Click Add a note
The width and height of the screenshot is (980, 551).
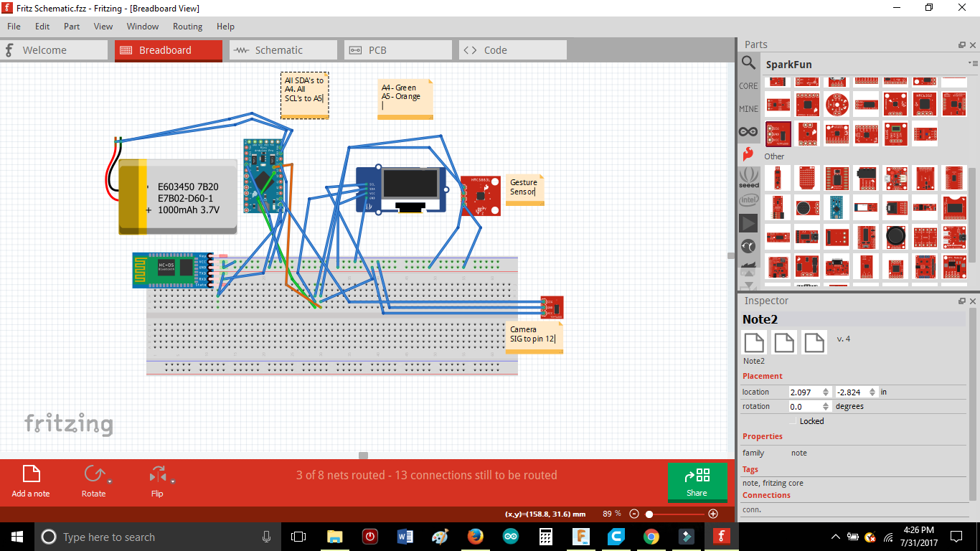click(x=29, y=481)
